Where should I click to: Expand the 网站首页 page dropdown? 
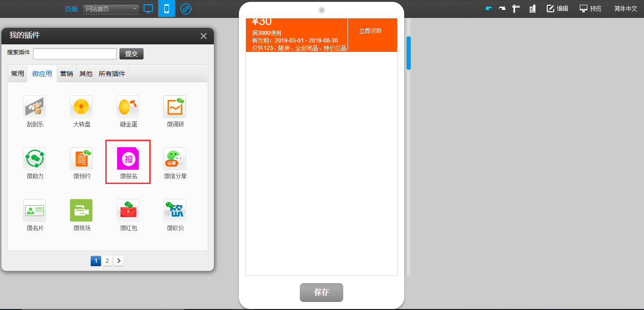pyautogui.click(x=111, y=9)
